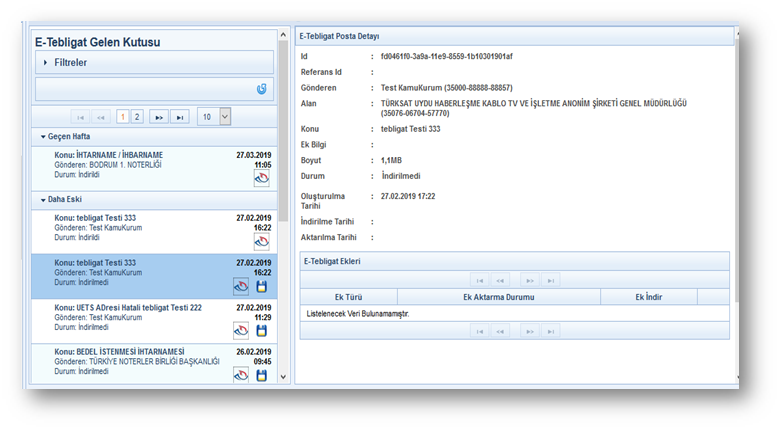Save the UETS ADresi Hatali tebligat with disk icon
This screenshot has height=431, width=781.
[x=262, y=330]
